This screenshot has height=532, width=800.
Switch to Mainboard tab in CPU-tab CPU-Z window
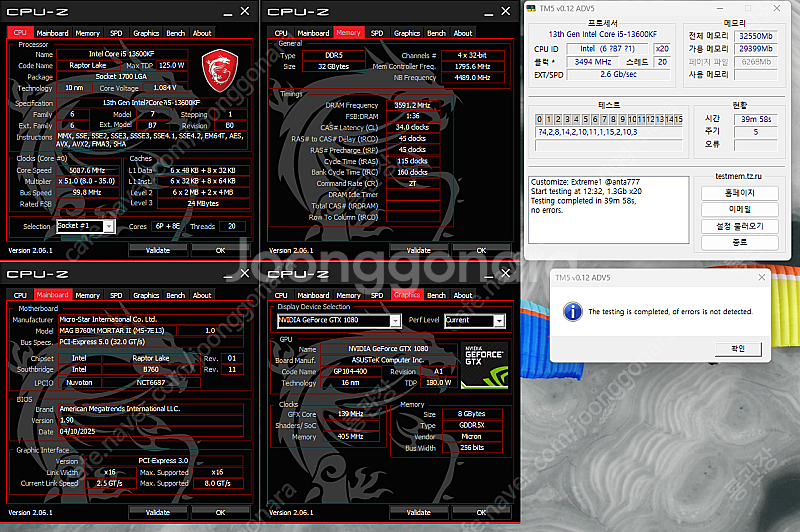click(x=53, y=33)
